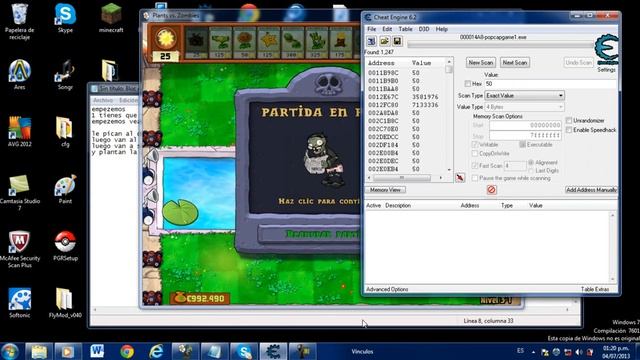Screen dimensions: 640x360
Task: Open the process list icon in Cheat Engine
Action: point(371,41)
